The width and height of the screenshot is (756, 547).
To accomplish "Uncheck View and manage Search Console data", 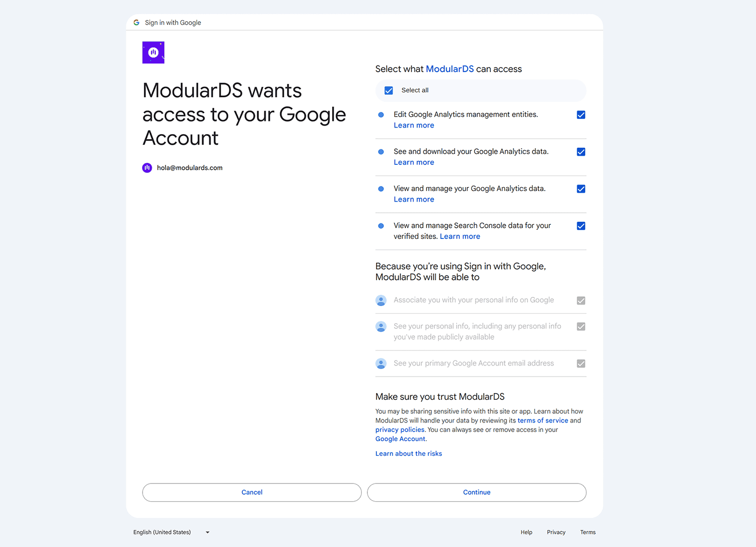I will tap(581, 226).
